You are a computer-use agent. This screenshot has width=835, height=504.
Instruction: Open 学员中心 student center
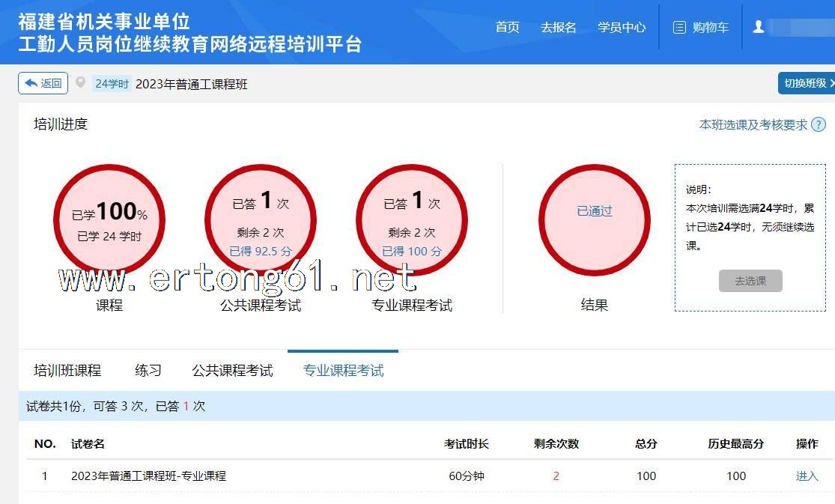(x=622, y=28)
